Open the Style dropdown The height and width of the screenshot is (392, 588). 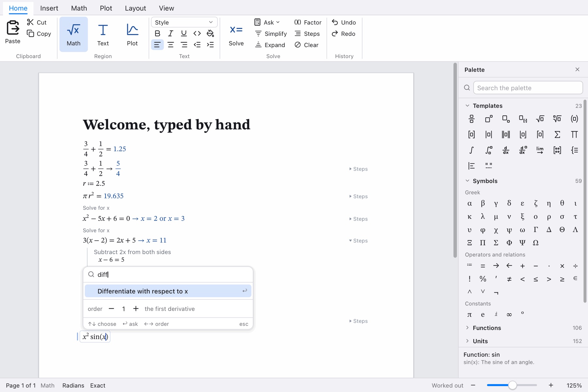184,22
